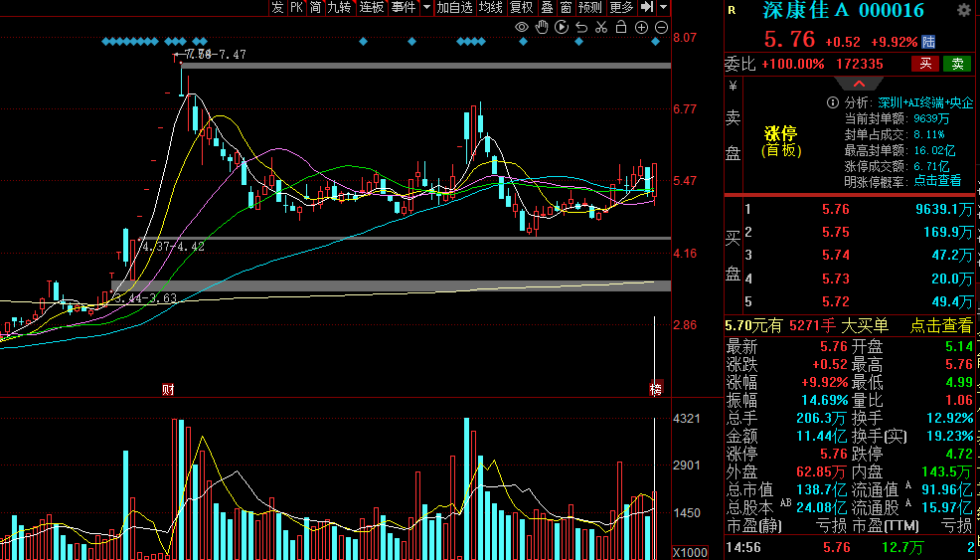Open the 更多 more menu
The height and width of the screenshot is (560, 980).
(x=621, y=7)
